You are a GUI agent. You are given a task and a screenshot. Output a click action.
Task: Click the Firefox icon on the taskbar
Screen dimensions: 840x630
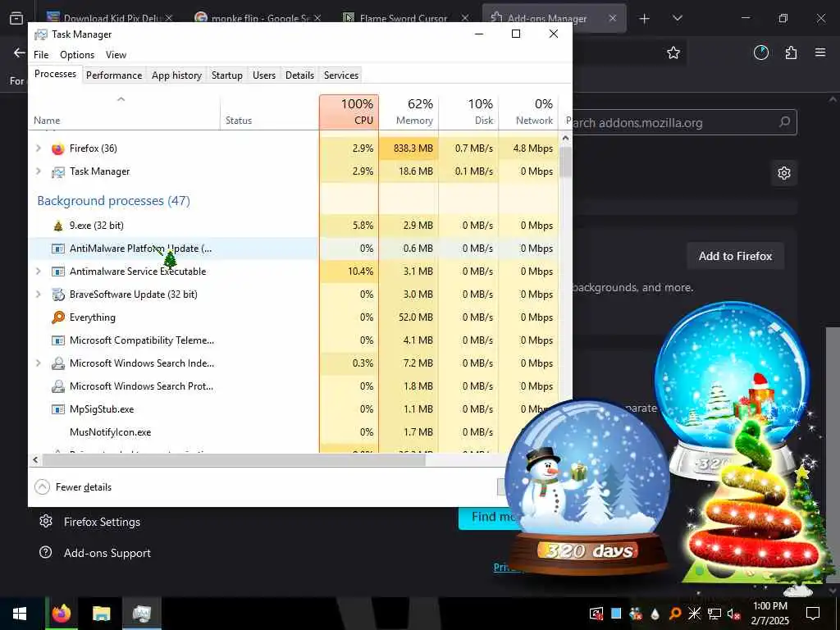[61, 613]
